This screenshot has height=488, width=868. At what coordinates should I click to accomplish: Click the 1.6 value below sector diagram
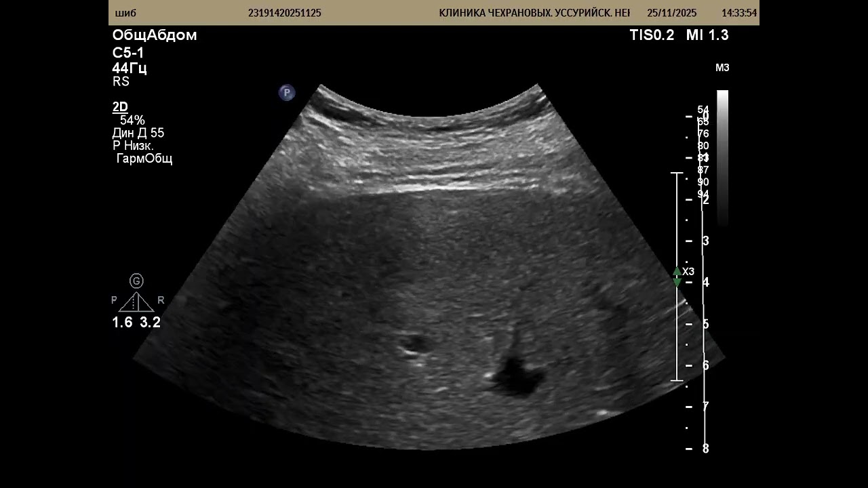[122, 323]
